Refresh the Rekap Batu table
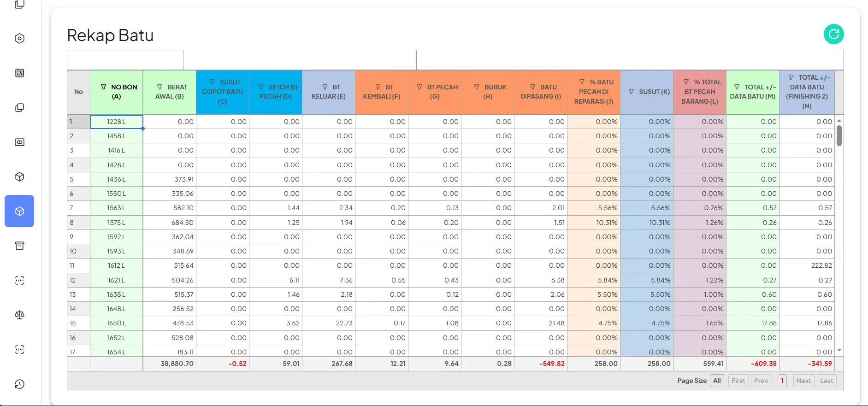Screen dimensions: 868x406 [833, 34]
